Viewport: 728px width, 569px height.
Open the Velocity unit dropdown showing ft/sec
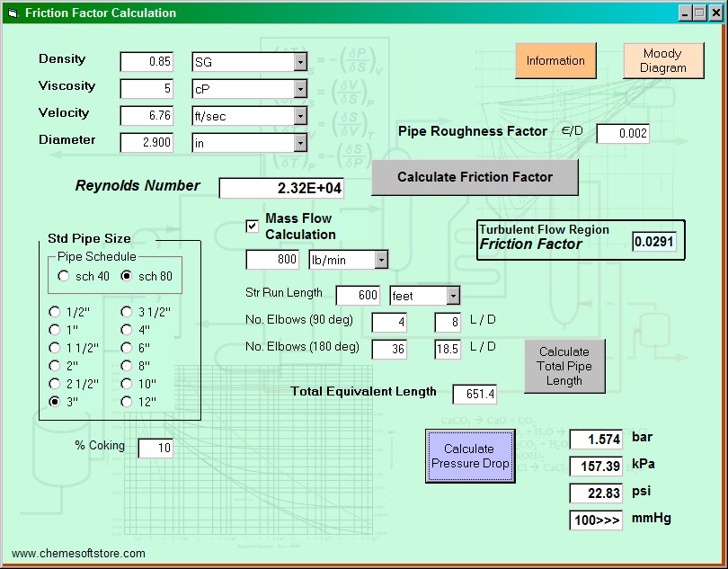(300, 116)
